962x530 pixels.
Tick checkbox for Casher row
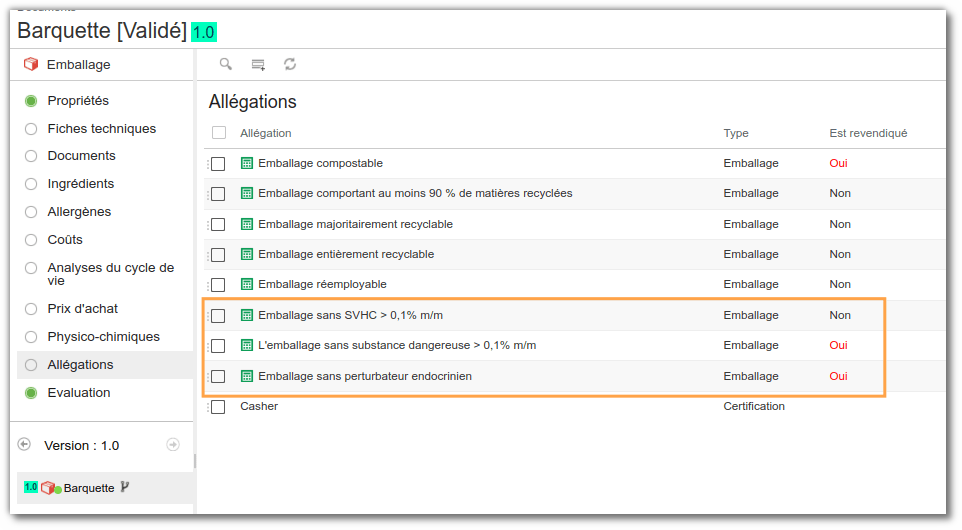pyautogui.click(x=218, y=407)
